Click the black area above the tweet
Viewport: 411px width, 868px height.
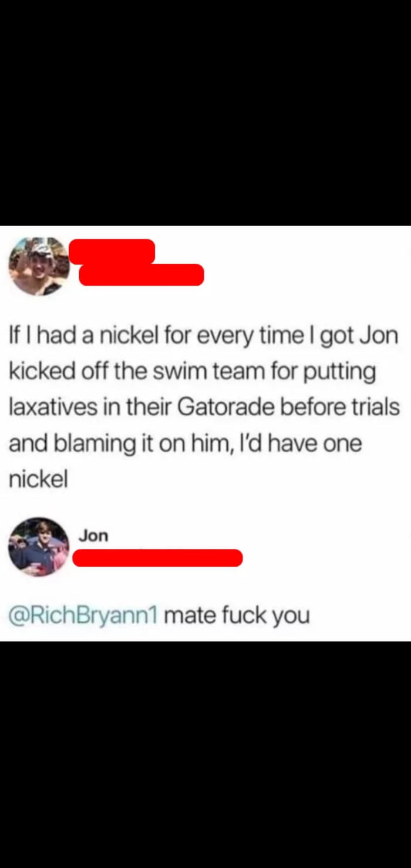point(206,113)
